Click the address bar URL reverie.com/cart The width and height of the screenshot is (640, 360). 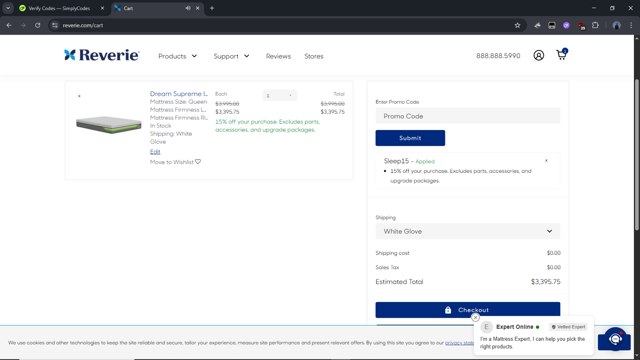(x=83, y=25)
